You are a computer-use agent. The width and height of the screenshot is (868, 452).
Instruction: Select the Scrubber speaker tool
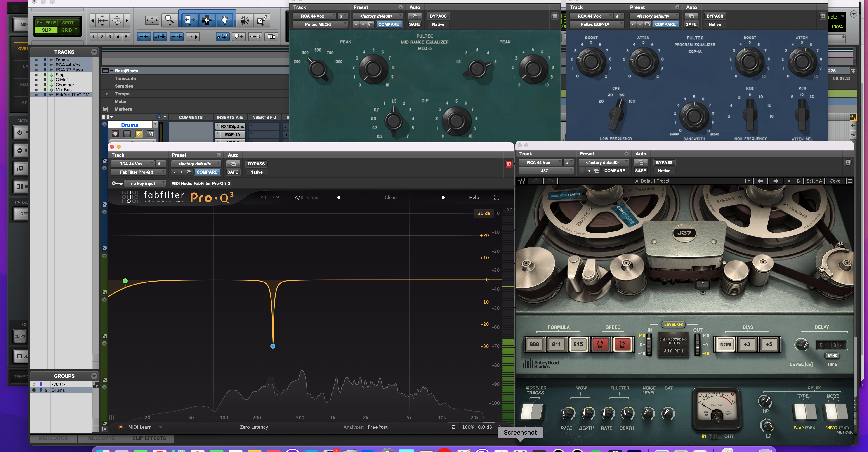[x=245, y=20]
